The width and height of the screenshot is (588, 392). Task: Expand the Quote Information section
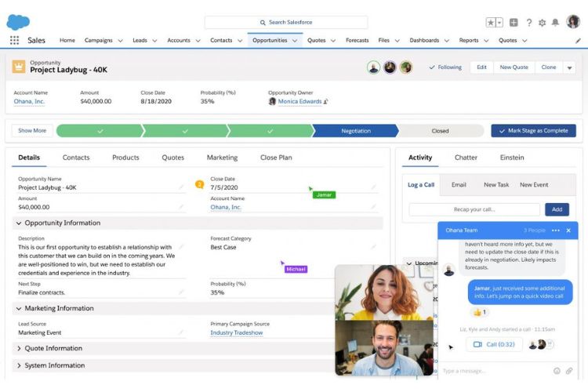click(19, 348)
